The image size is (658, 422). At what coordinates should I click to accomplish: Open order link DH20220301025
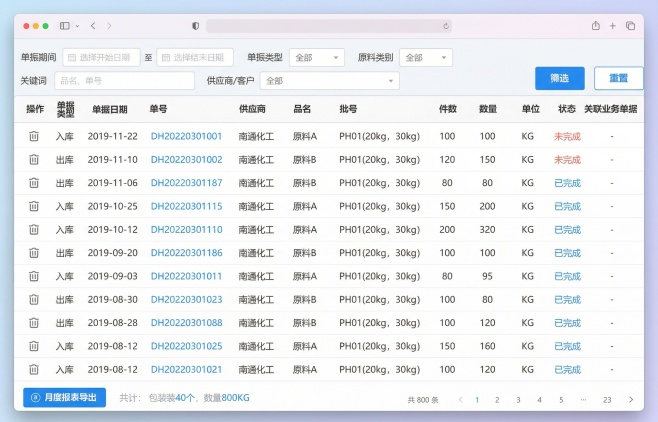point(186,346)
